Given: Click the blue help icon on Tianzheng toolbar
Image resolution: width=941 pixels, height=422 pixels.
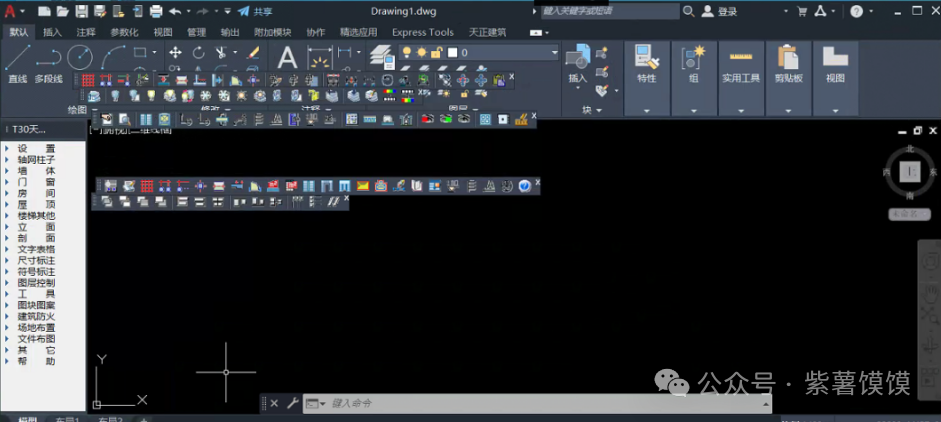Looking at the screenshot, I should (523, 185).
